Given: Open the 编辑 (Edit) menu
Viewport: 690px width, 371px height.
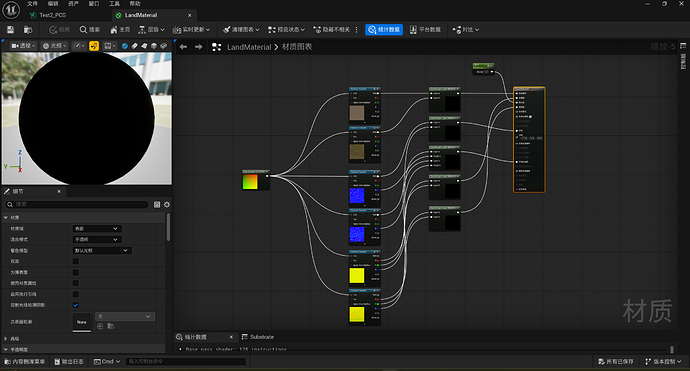Looking at the screenshot, I should [x=53, y=4].
